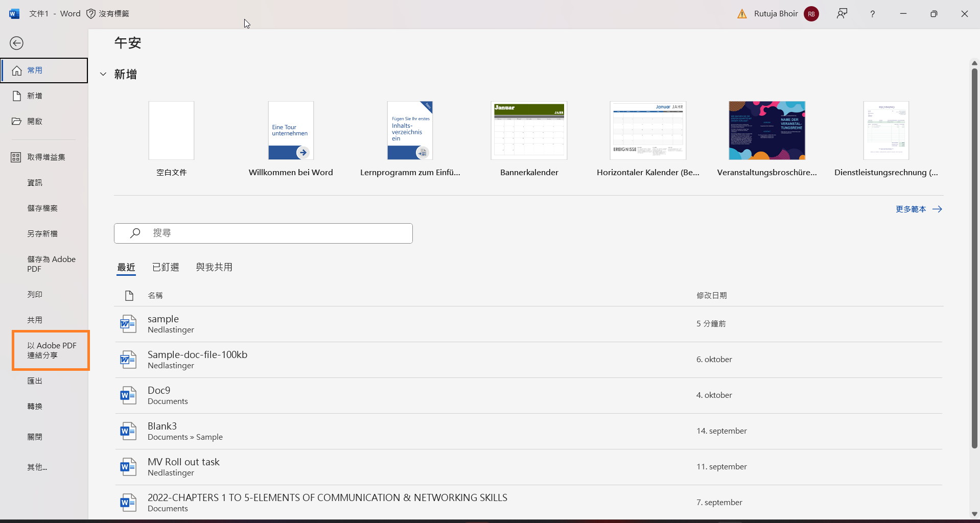Switch to the 最近 tab
Image resolution: width=980 pixels, height=523 pixels.
pos(126,268)
